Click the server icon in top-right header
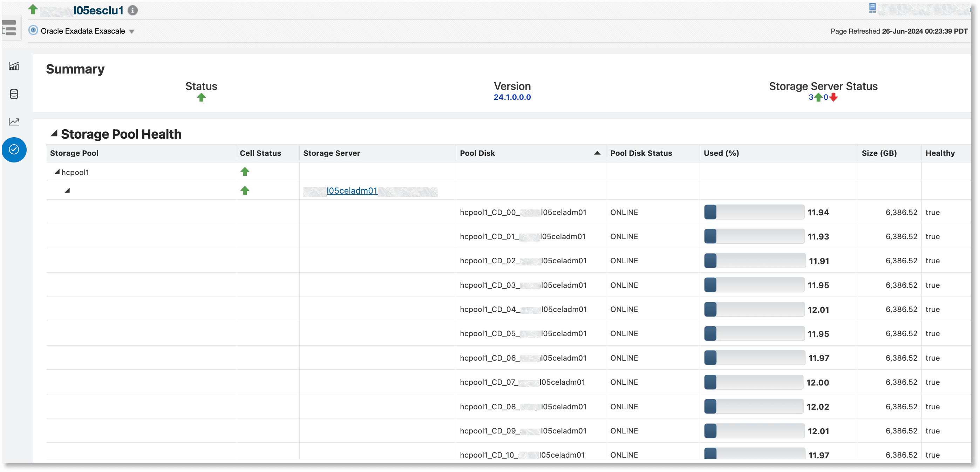Viewport: 980px width, 472px height. point(872,8)
